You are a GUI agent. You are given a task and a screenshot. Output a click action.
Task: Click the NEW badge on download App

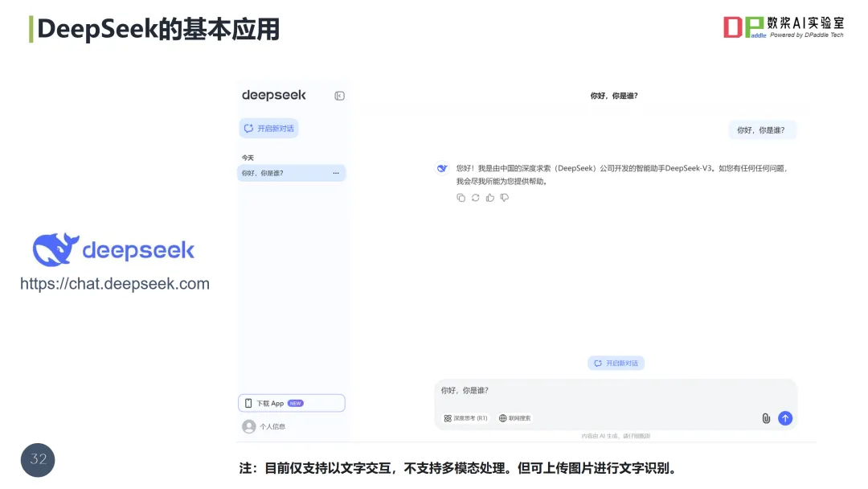point(296,403)
